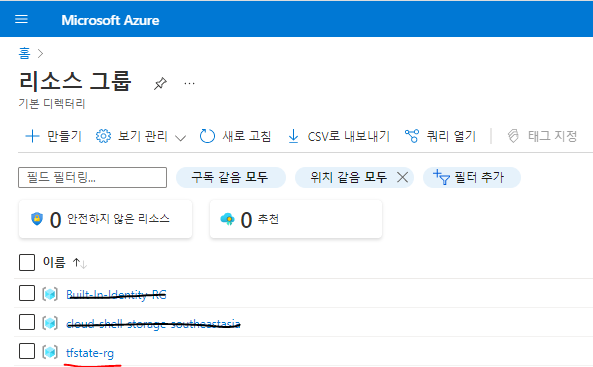
Task: Click the resource group icon beside tfstate-rg
Action: pyautogui.click(x=50, y=352)
